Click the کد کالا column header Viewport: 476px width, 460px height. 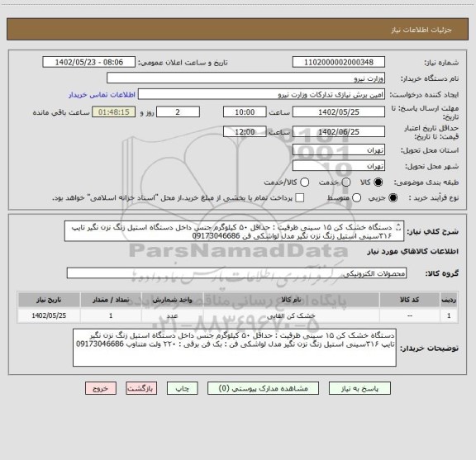point(410,300)
